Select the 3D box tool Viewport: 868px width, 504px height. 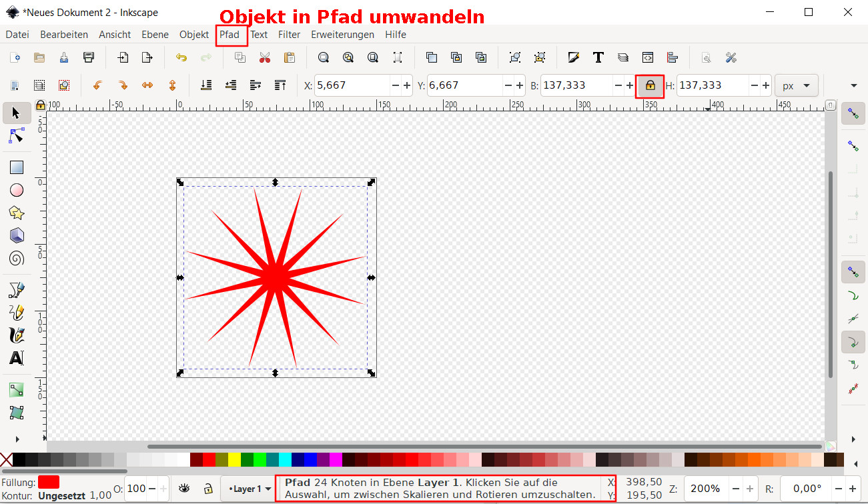(17, 235)
